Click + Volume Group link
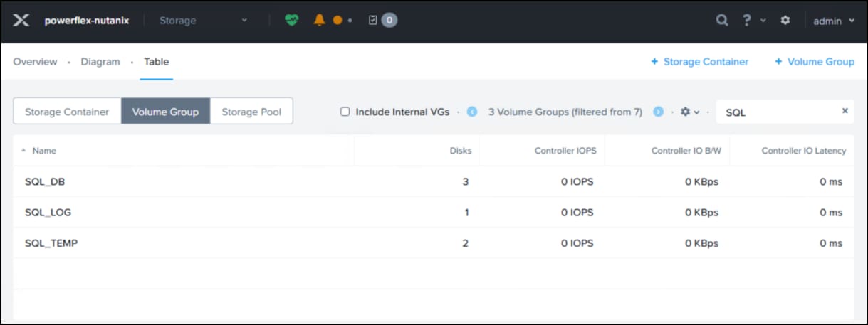Image resolution: width=868 pixels, height=325 pixels. [x=815, y=62]
